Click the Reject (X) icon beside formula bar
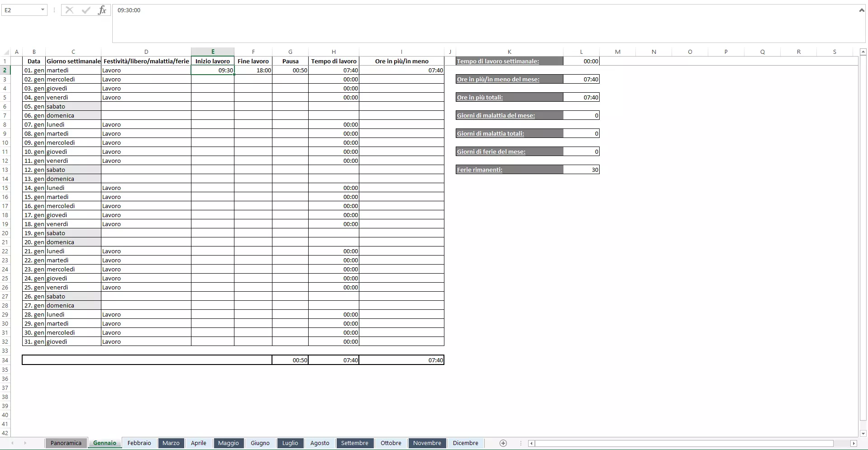Viewport: 868px width, 450px height. pos(69,10)
